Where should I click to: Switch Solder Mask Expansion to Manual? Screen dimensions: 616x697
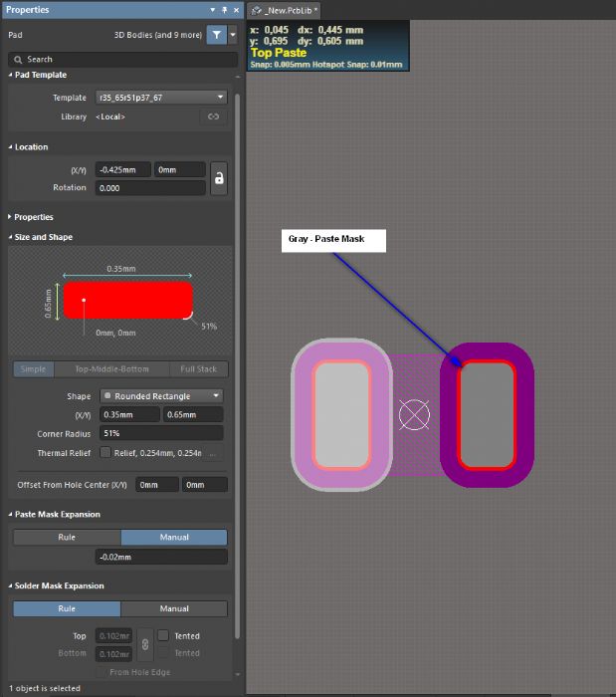click(174, 608)
